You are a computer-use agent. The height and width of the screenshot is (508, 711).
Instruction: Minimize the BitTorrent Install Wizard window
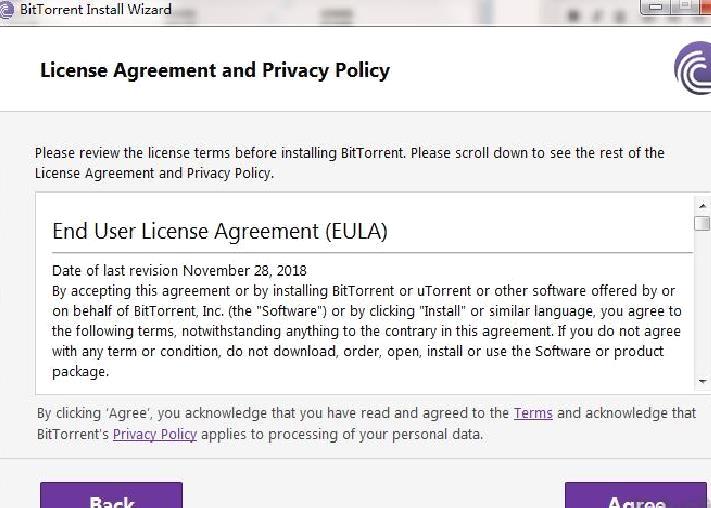(x=655, y=7)
